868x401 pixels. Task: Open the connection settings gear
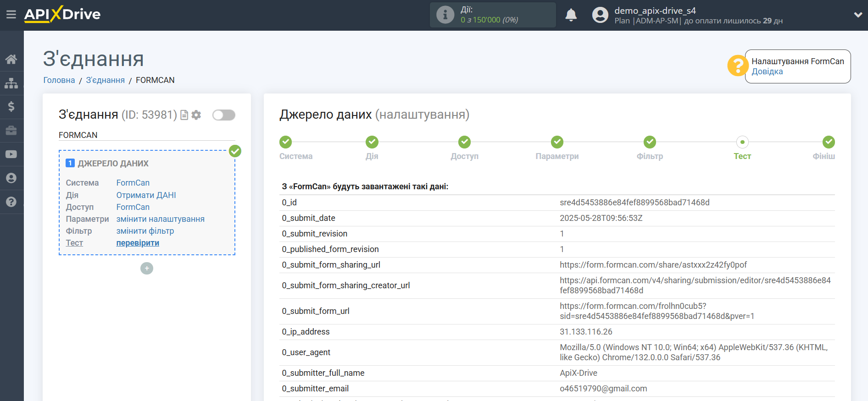point(196,115)
